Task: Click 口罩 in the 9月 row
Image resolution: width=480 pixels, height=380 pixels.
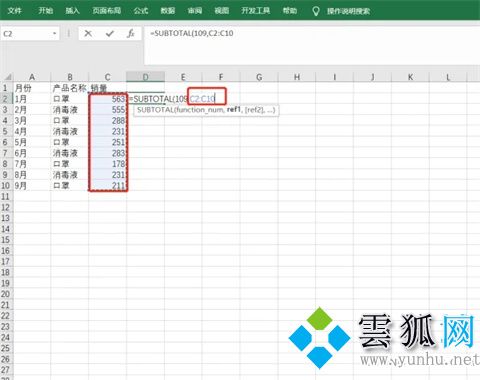Action: (x=70, y=185)
